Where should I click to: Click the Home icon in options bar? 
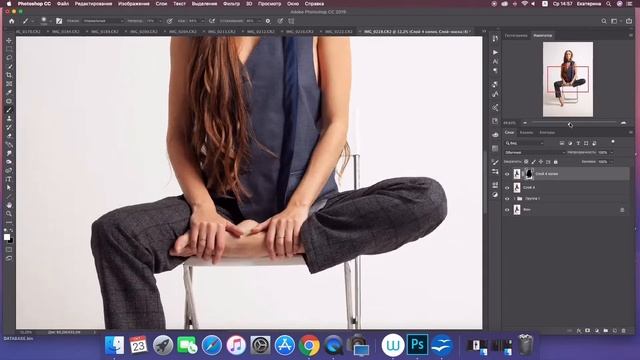click(x=11, y=21)
